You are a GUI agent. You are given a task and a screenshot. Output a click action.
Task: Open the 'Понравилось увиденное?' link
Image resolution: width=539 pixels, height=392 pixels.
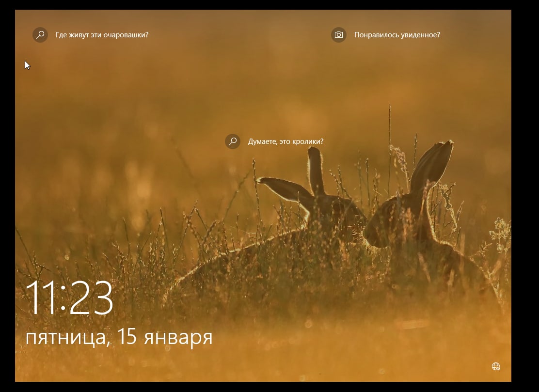(x=397, y=35)
